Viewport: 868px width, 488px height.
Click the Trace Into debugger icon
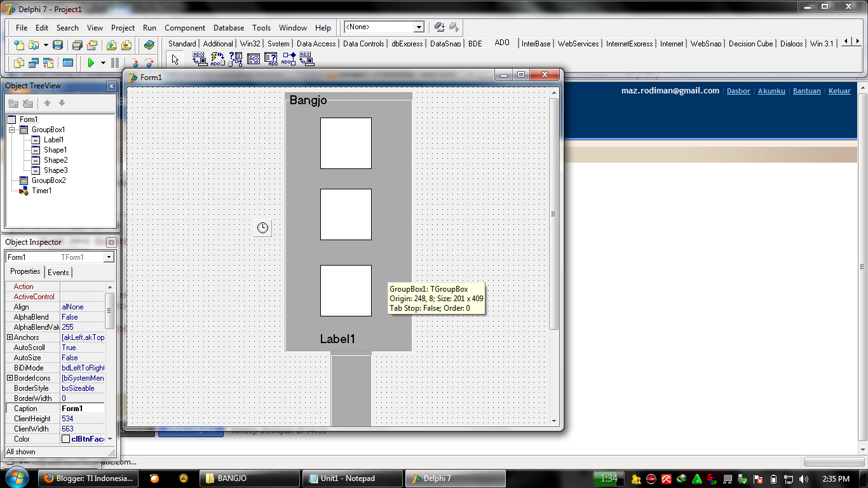(135, 63)
